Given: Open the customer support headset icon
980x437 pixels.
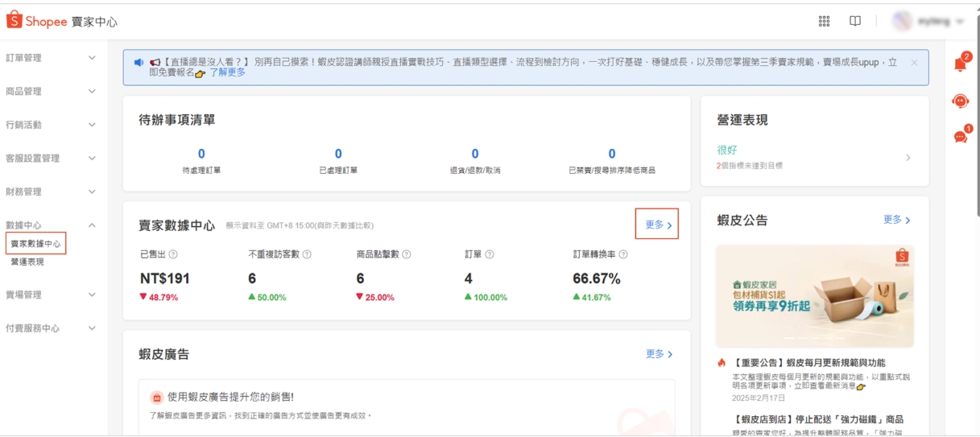Looking at the screenshot, I should (x=960, y=101).
